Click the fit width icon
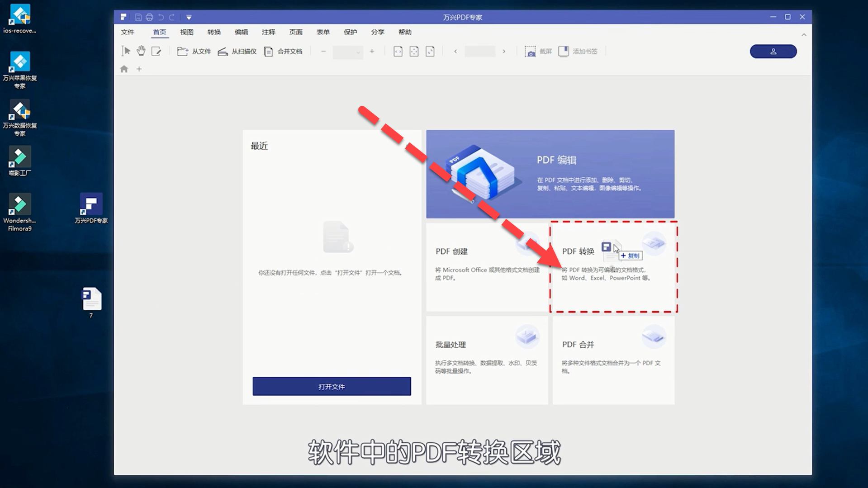 click(398, 52)
